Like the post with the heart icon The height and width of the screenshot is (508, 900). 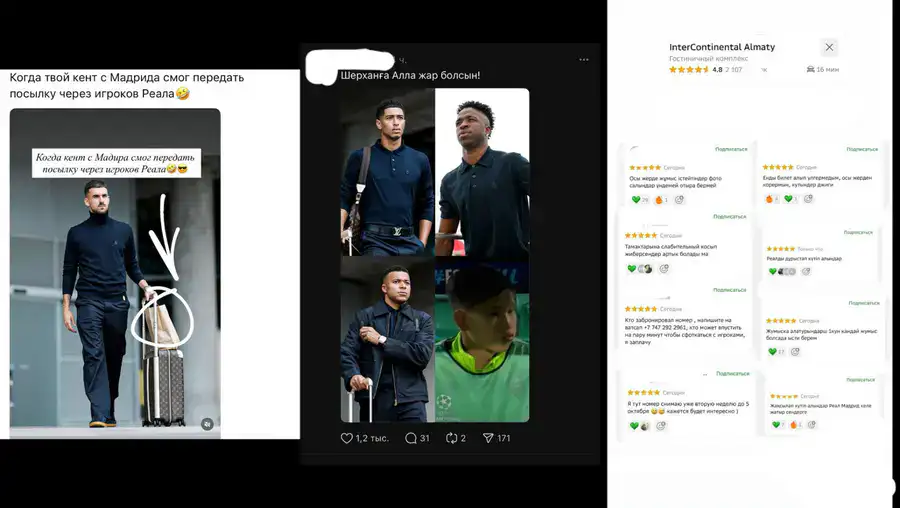347,438
